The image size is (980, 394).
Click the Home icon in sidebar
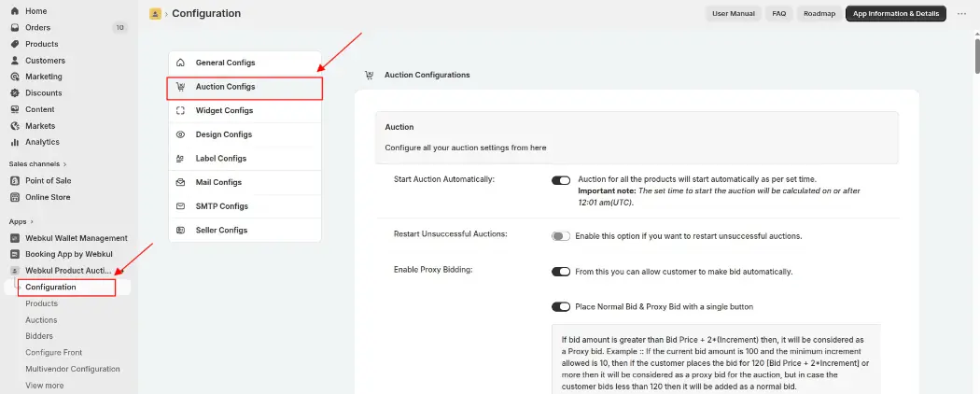coord(15,11)
